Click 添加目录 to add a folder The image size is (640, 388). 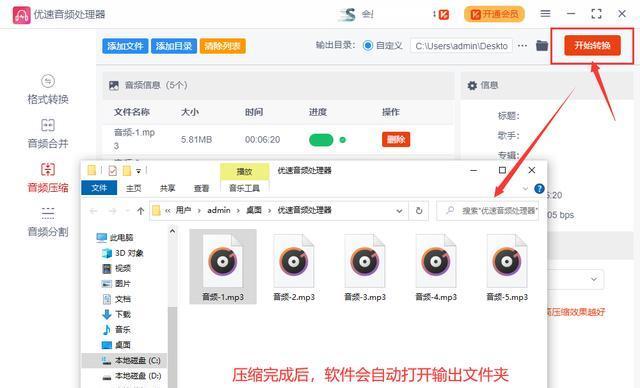pyautogui.click(x=174, y=46)
